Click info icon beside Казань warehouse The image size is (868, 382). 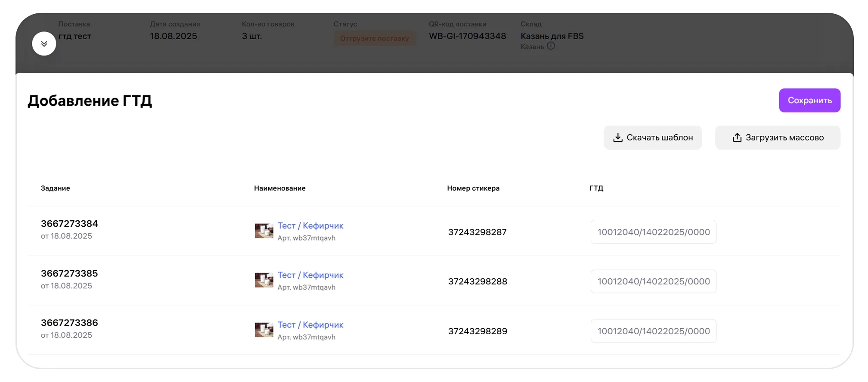click(x=551, y=46)
